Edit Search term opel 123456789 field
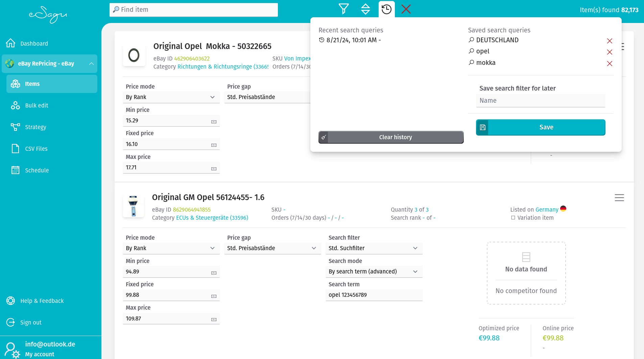This screenshot has height=359, width=644. tap(374, 295)
